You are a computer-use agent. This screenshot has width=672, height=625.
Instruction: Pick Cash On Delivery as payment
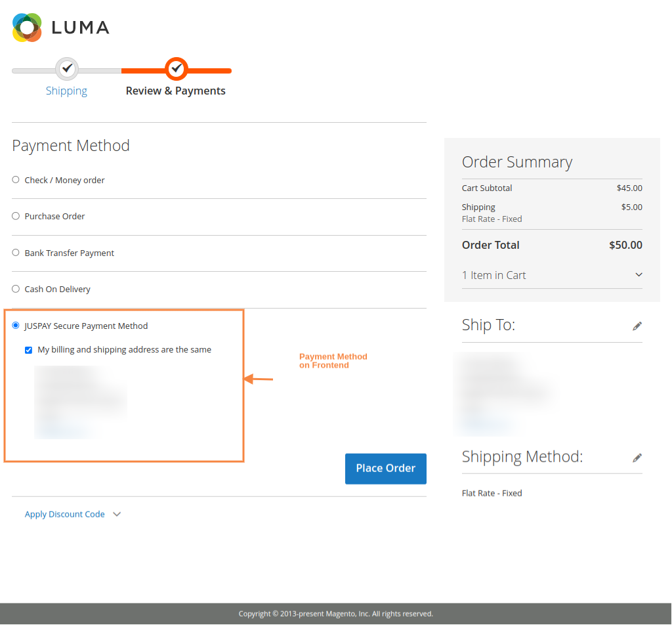15,289
